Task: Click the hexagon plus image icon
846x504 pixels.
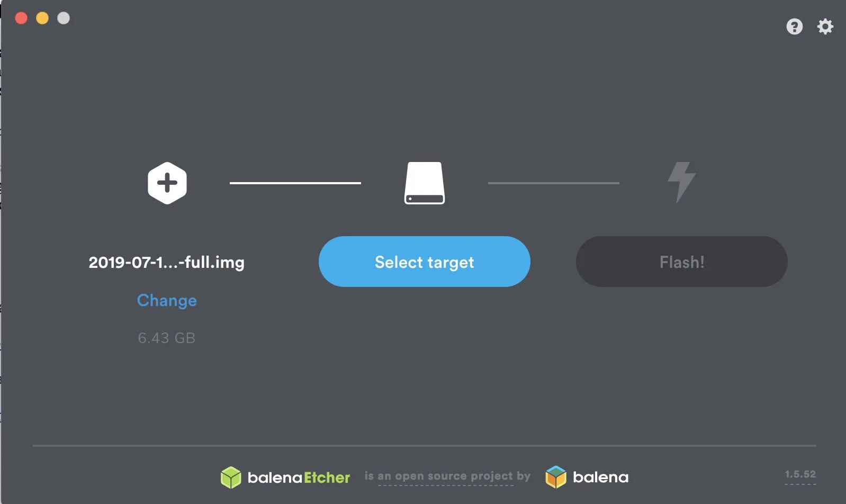Action: pos(167,183)
